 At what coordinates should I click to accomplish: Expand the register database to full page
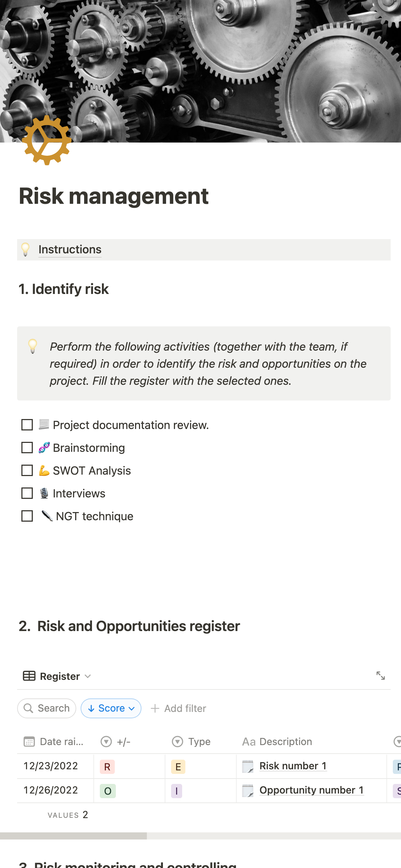(380, 676)
